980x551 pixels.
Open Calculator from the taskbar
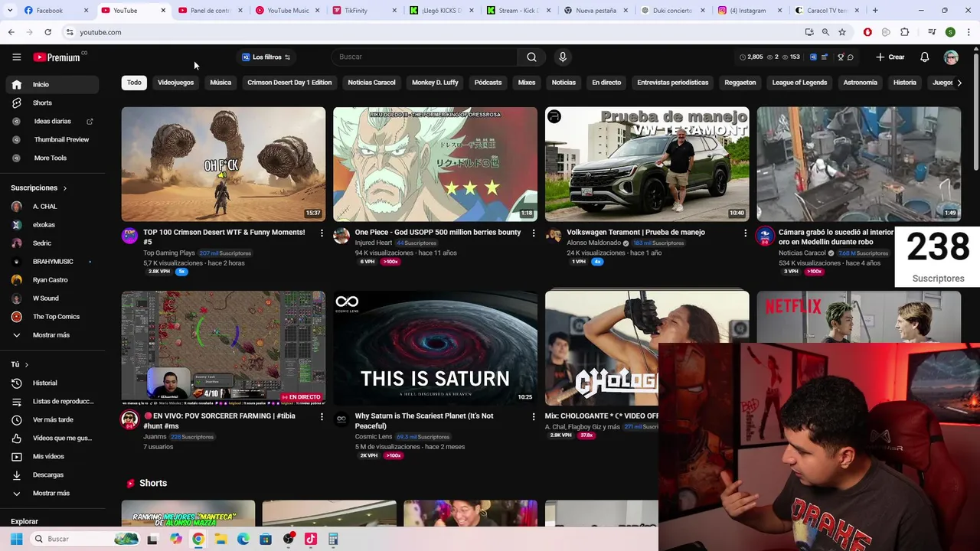[x=333, y=539]
